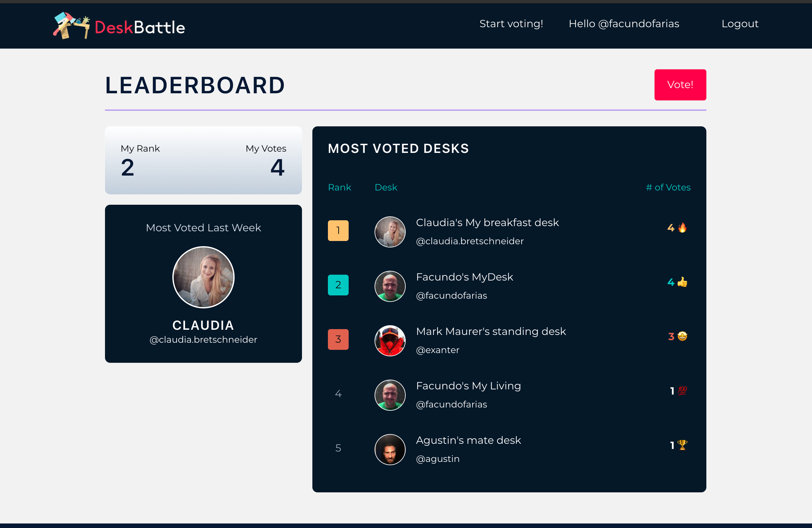Image resolution: width=812 pixels, height=528 pixels.
Task: Click @facundofarias handle under Facundo's MyDesk
Action: 451,295
